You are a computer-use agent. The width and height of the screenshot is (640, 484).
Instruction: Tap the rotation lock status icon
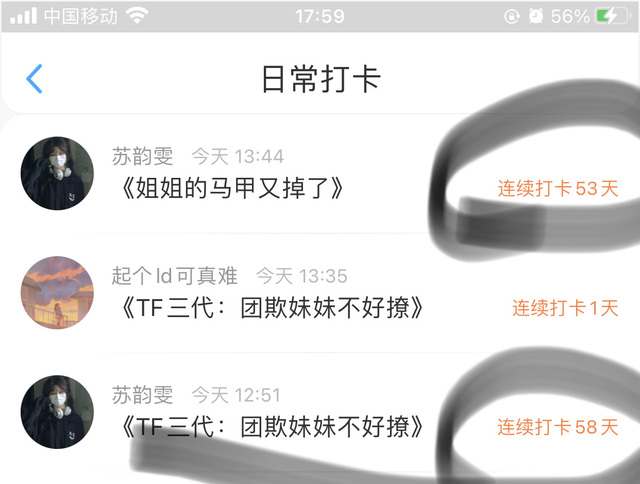pyautogui.click(x=511, y=16)
